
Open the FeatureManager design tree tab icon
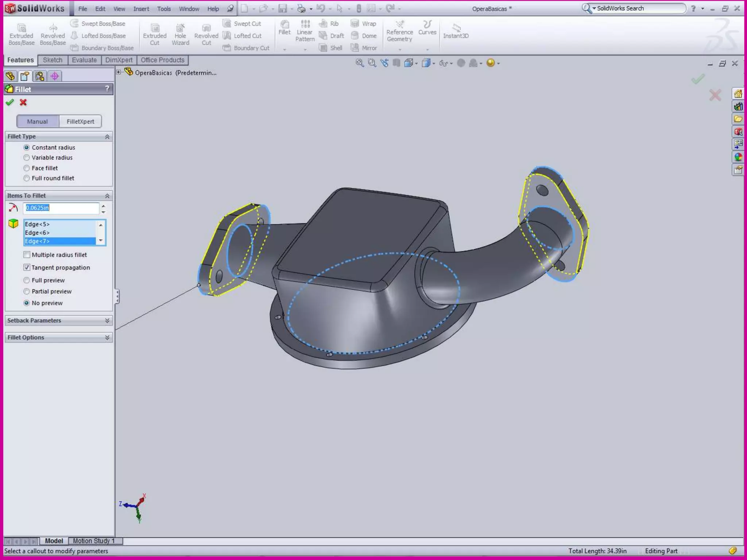10,76
